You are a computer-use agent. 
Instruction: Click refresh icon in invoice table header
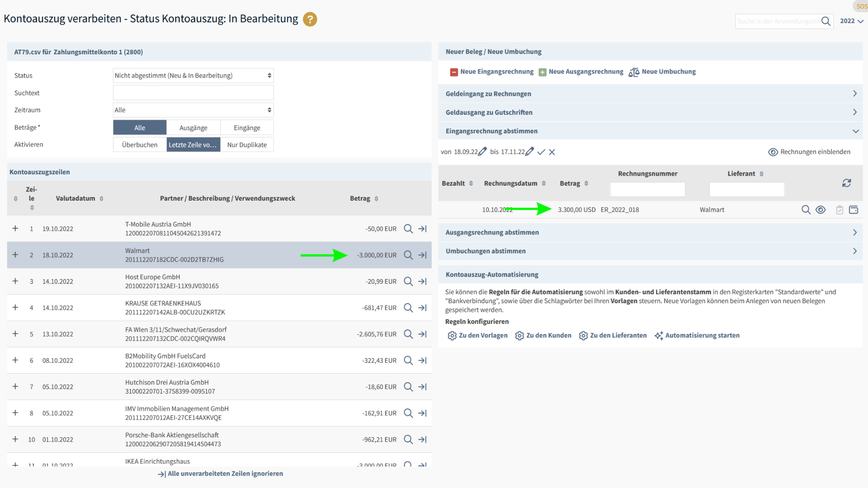point(846,183)
